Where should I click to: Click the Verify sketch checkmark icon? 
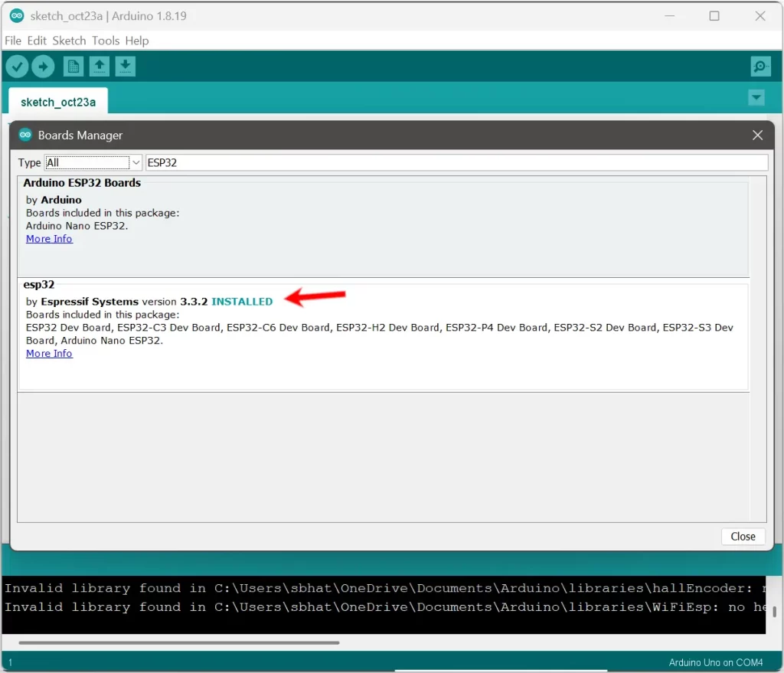17,67
